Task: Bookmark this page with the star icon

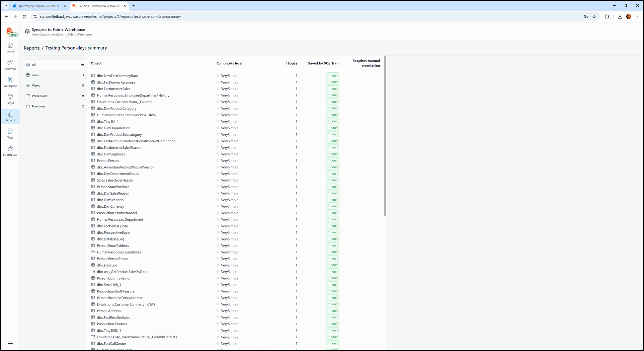Action: pyautogui.click(x=594, y=16)
